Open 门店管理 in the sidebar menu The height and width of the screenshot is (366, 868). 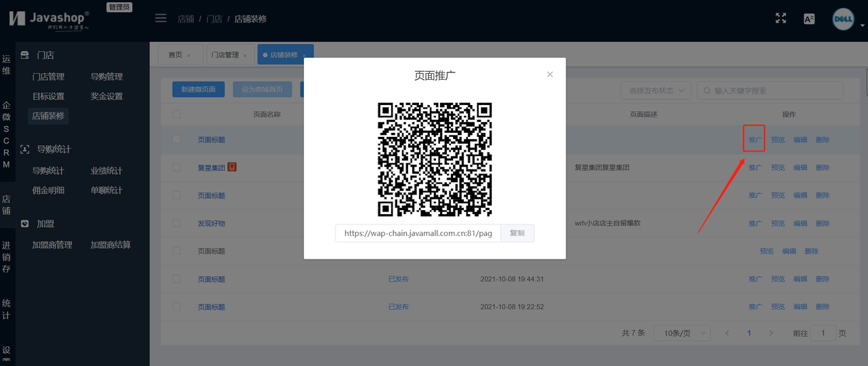click(x=48, y=77)
